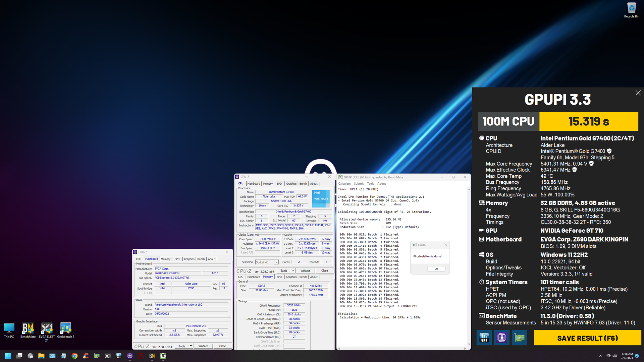Open Recycle Bin desktop icon
The width and height of the screenshot is (644, 362).
632,10
